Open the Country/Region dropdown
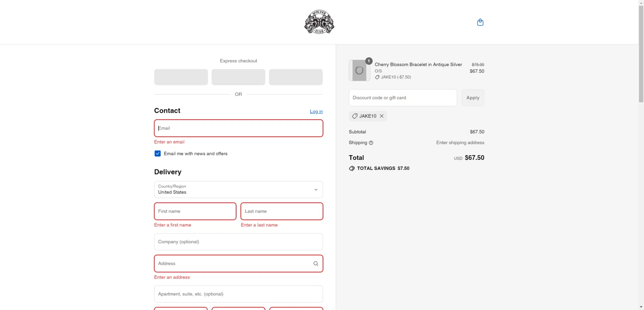Screen dimensions: 644x310 (x=238, y=190)
